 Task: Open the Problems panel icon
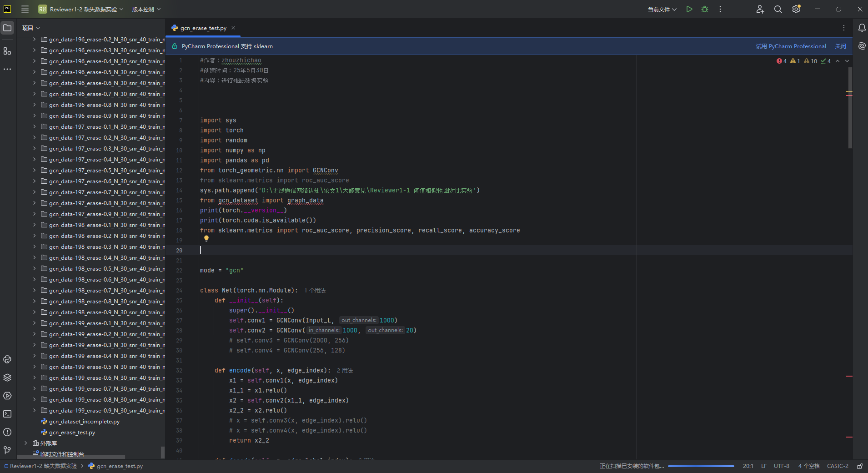click(7, 432)
